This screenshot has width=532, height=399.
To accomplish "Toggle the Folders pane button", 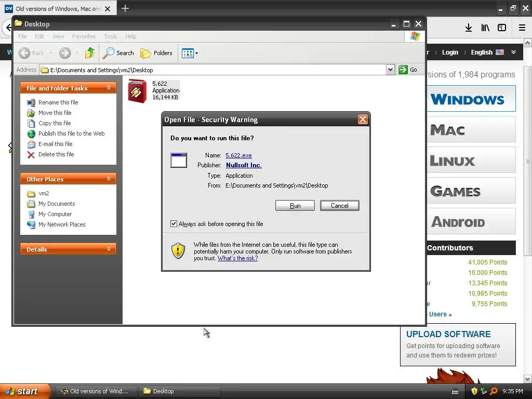I will click(x=156, y=53).
